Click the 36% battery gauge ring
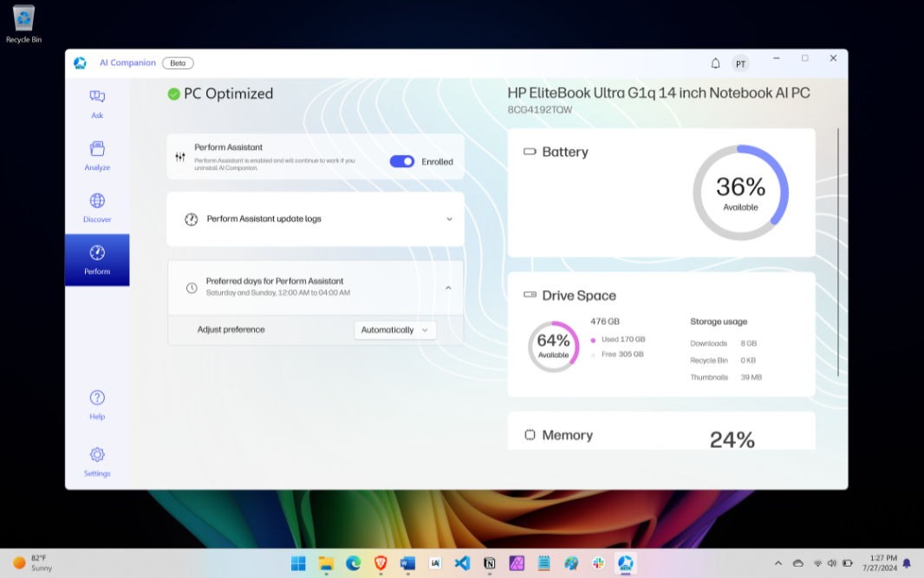 (741, 192)
